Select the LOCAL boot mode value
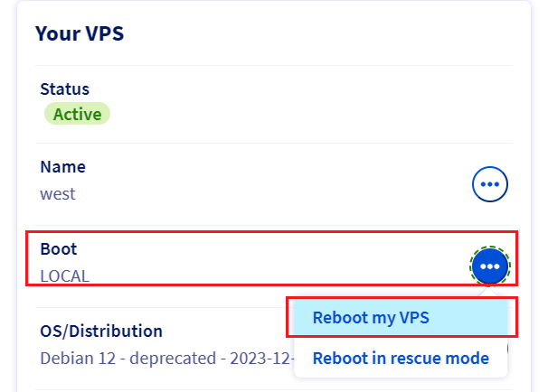This screenshot has height=392, width=548. 65,276
